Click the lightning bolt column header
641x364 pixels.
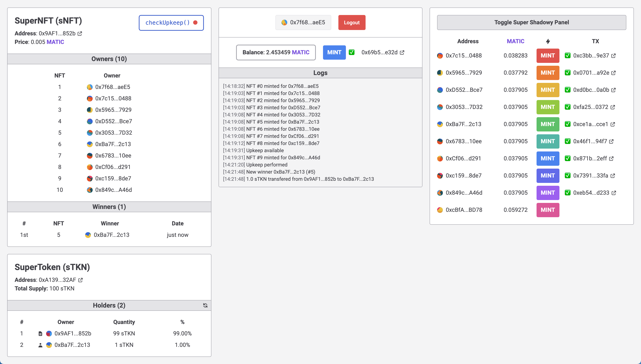[548, 41]
